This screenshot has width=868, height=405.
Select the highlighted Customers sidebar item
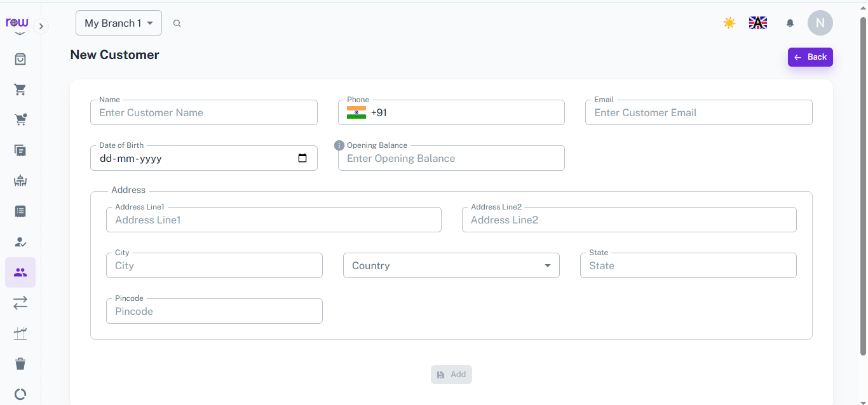point(20,272)
